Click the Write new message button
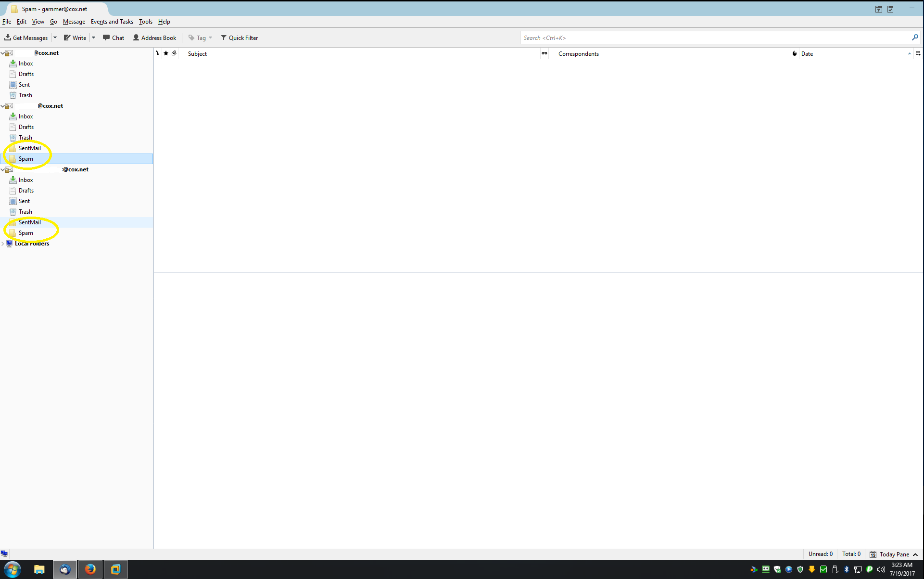Viewport: 924px width, 580px height. point(75,38)
